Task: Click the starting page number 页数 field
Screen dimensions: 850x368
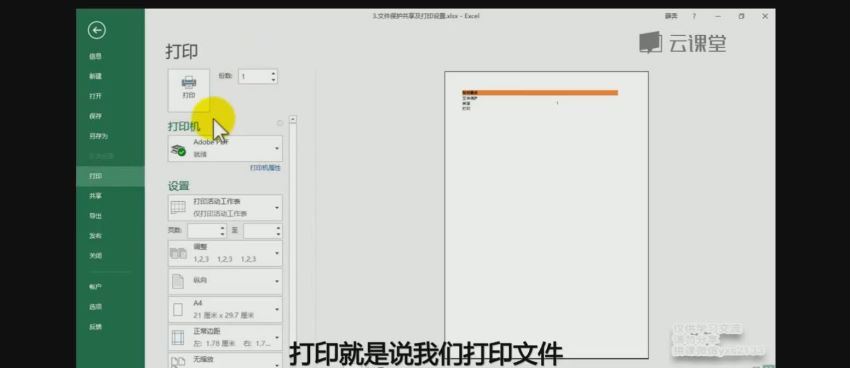Action: pyautogui.click(x=207, y=231)
